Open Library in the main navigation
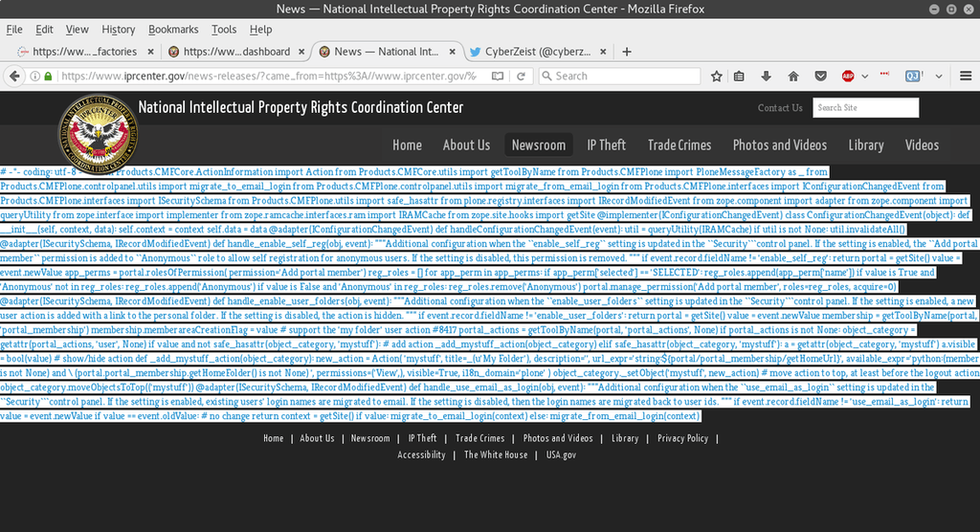The image size is (980, 532). point(866,145)
